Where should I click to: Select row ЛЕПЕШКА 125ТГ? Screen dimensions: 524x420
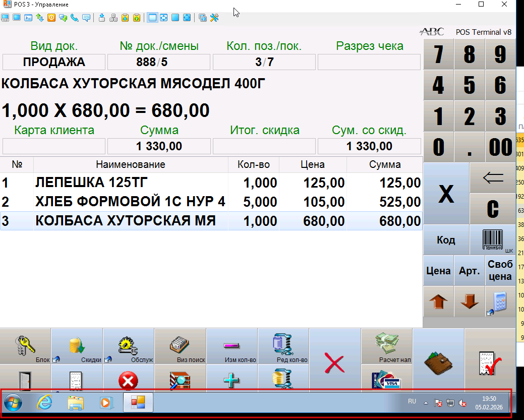(211, 183)
